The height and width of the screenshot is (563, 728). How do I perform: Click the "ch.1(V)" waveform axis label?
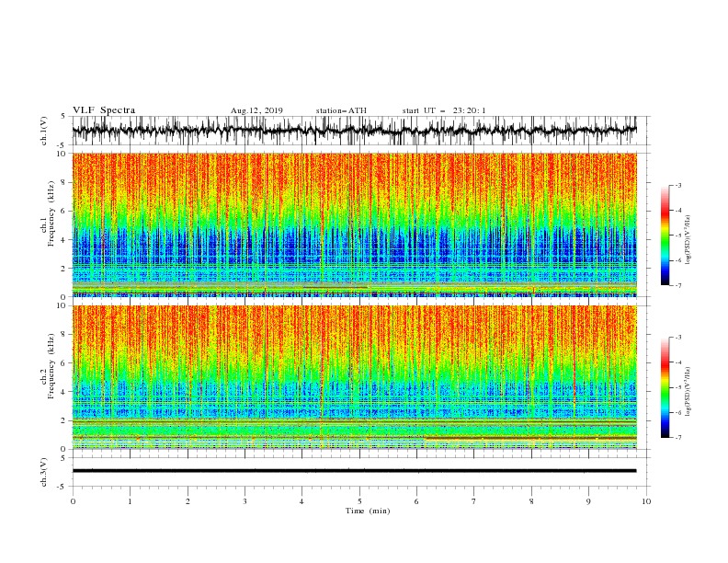[44, 131]
